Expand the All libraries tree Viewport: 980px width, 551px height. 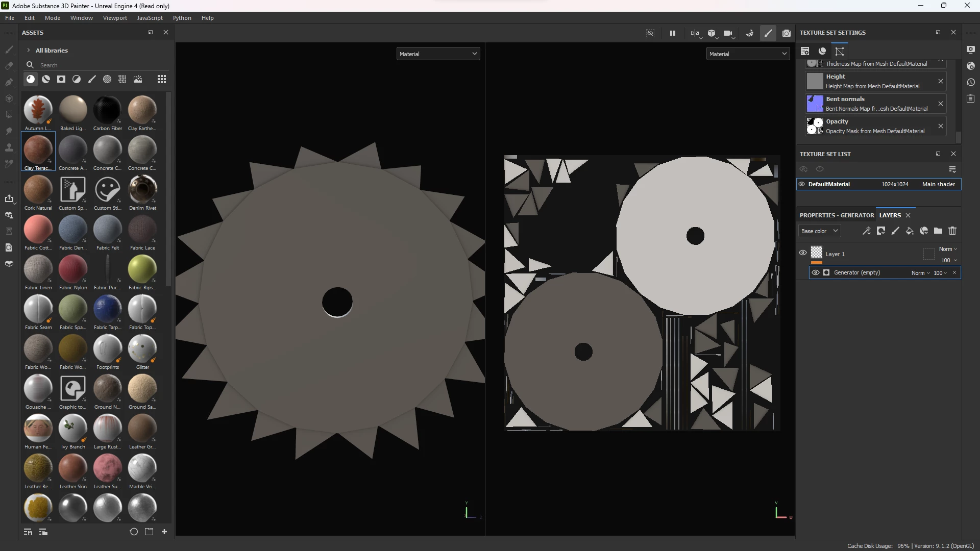tap(29, 51)
